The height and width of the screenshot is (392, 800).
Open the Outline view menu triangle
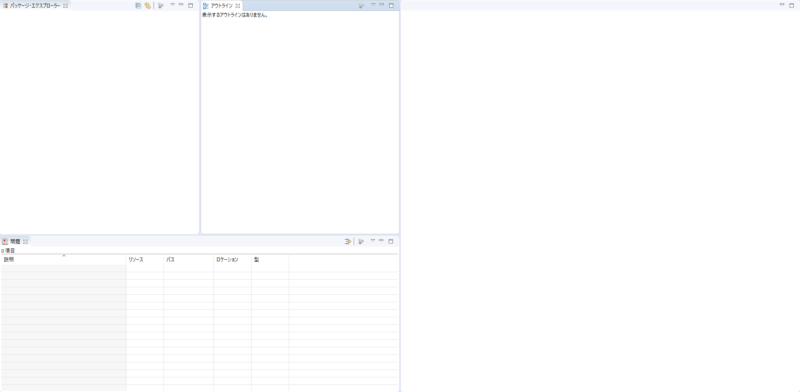pos(372,5)
